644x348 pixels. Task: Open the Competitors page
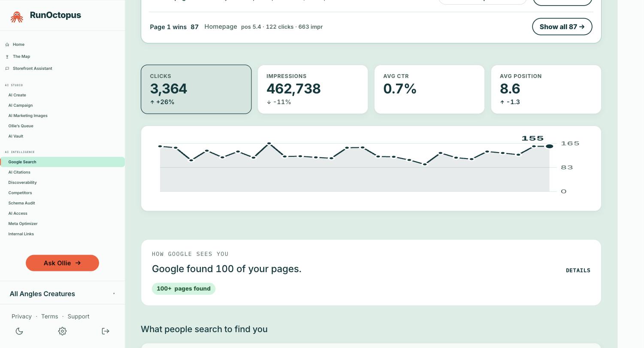pos(20,193)
